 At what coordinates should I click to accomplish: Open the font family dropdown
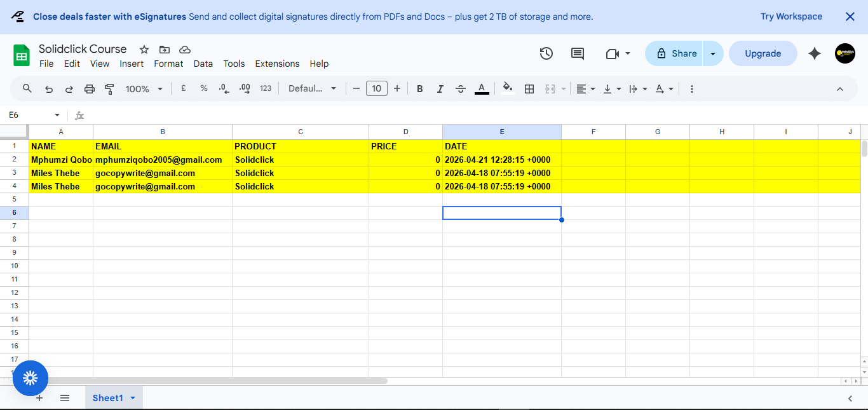click(x=312, y=89)
